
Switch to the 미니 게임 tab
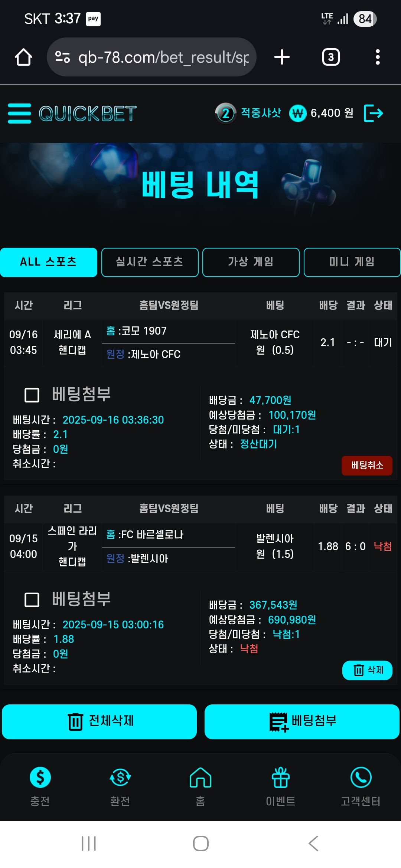point(352,262)
